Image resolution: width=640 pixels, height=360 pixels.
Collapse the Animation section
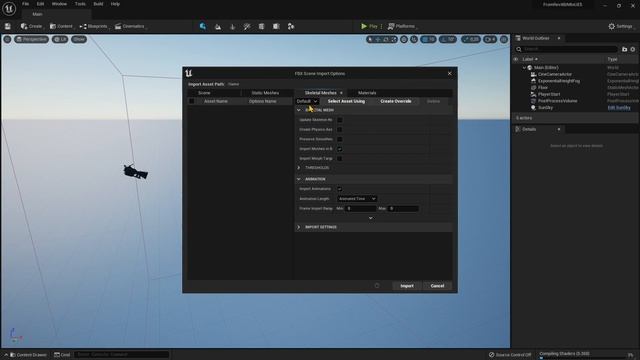tap(299, 179)
